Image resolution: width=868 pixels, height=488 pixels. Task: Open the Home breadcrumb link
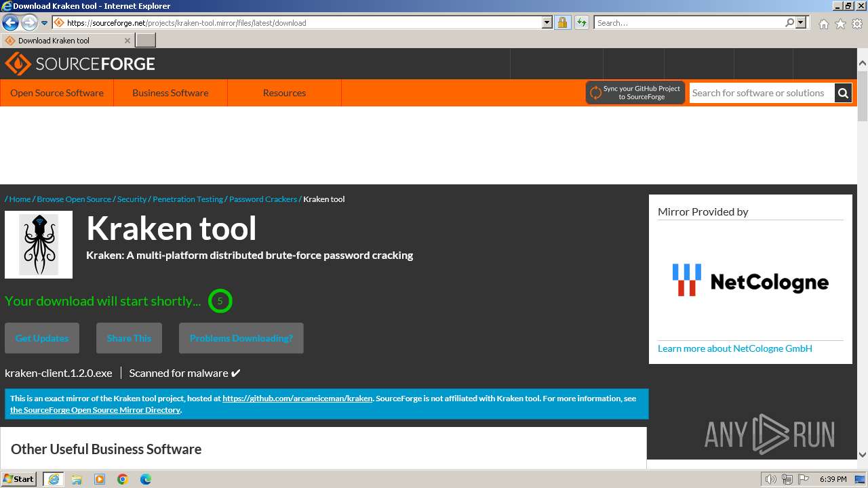[20, 199]
